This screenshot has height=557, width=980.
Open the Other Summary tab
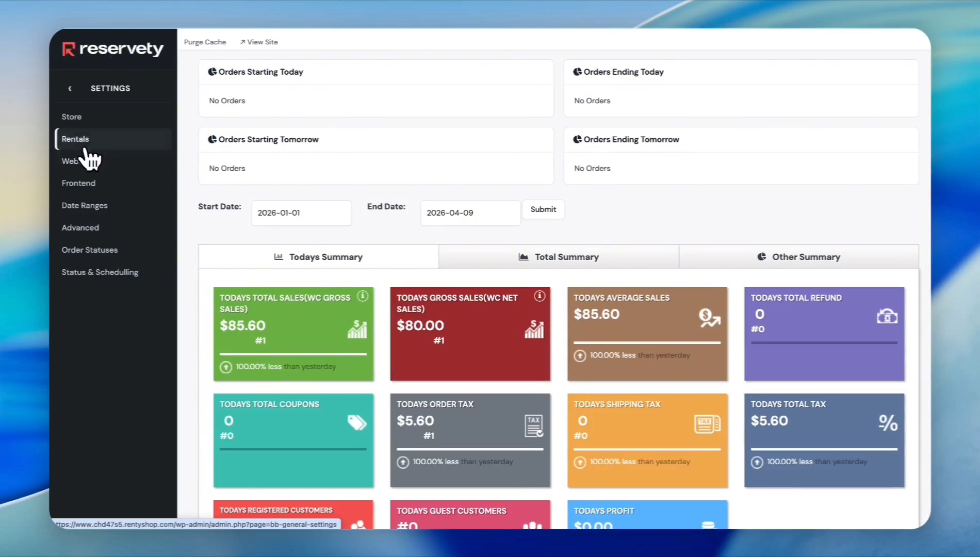pyautogui.click(x=798, y=257)
